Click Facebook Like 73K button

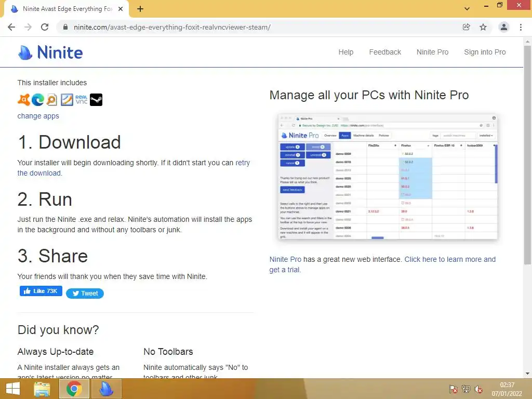(x=41, y=291)
